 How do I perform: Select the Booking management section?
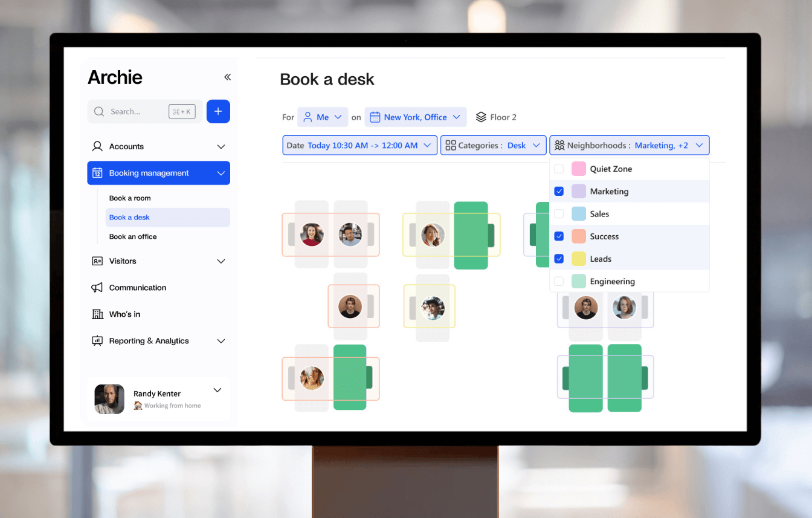click(158, 173)
